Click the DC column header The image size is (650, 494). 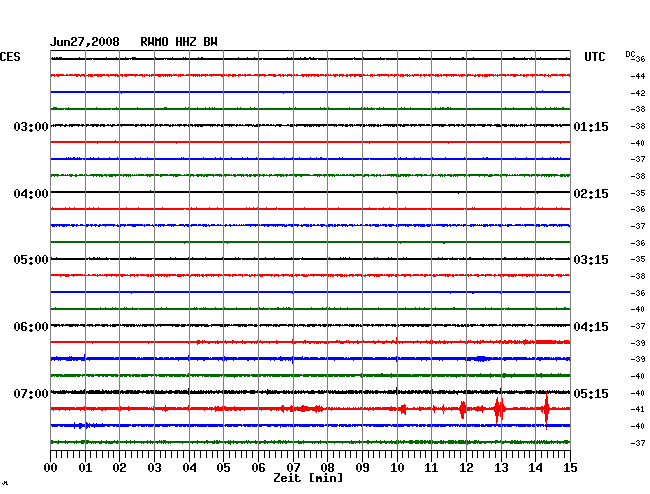630,54
